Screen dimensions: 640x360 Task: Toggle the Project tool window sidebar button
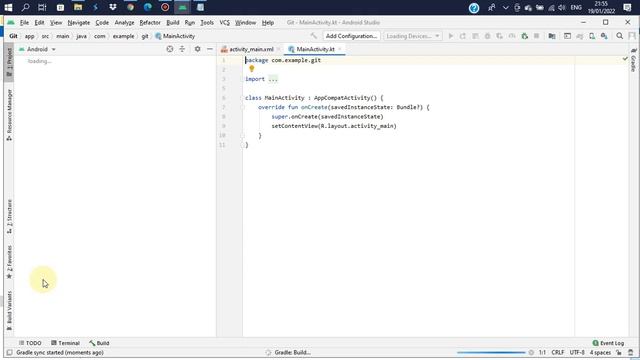(9, 63)
